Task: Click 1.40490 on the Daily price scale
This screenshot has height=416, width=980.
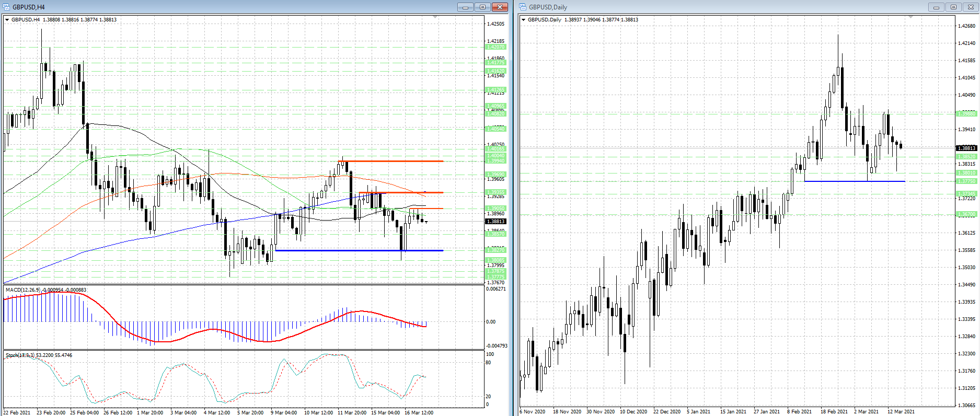Action: (x=966, y=95)
